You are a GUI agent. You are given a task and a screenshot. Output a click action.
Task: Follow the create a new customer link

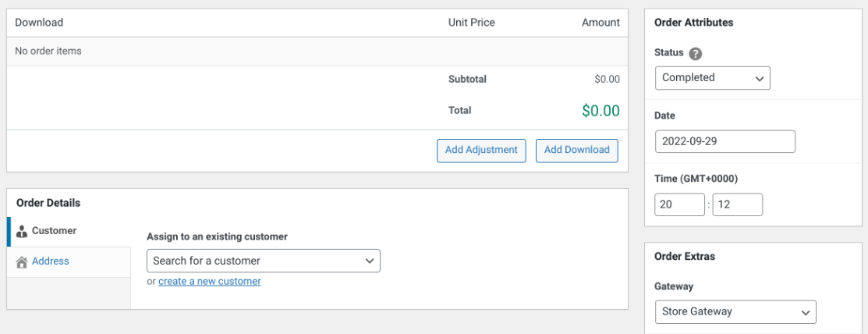pos(210,282)
